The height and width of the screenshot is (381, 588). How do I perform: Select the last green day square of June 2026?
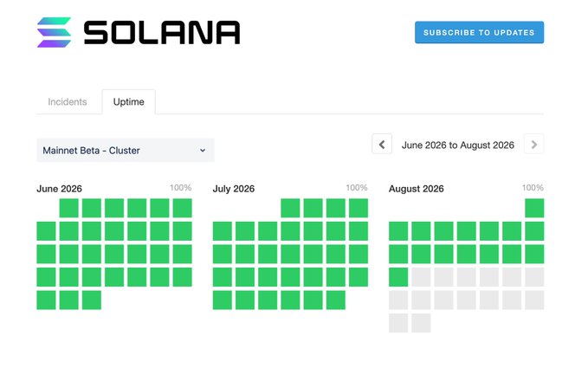click(x=92, y=300)
